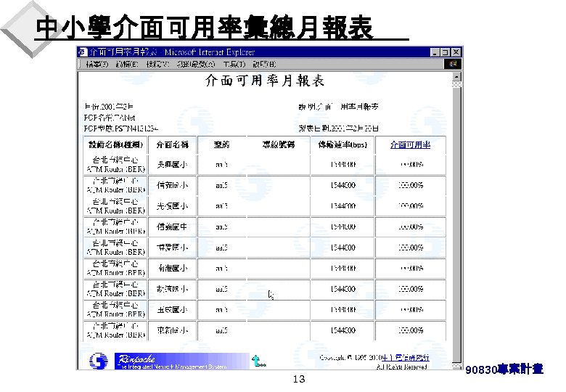Click the 100.00% value in 博愛國小 row
Image resolution: width=566 pixels, height=392 pixels.
pyautogui.click(x=411, y=248)
